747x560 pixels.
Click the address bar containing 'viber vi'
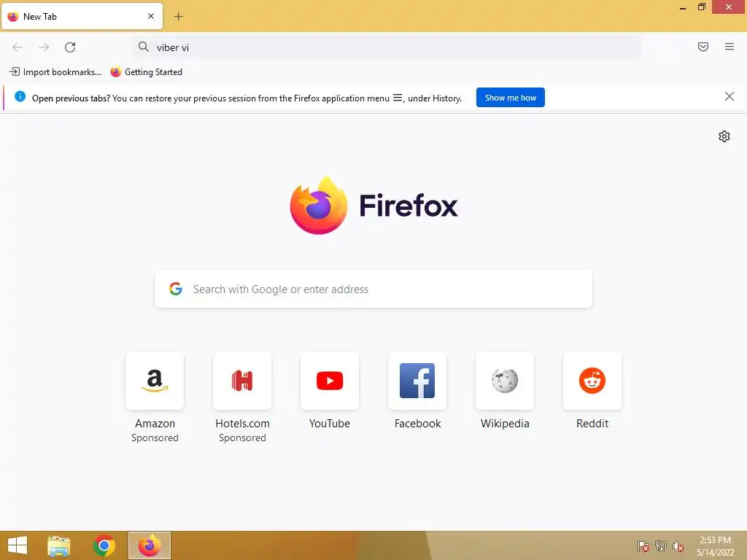click(x=387, y=47)
